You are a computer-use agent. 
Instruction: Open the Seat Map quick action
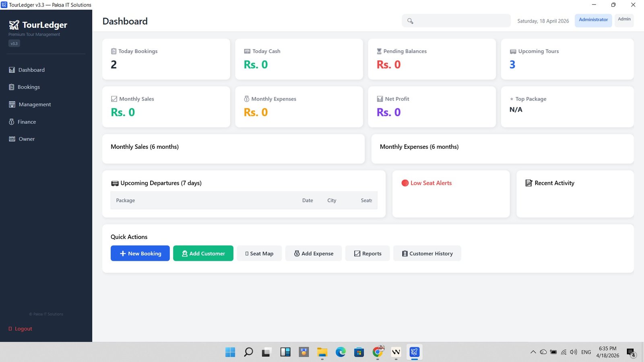click(259, 253)
